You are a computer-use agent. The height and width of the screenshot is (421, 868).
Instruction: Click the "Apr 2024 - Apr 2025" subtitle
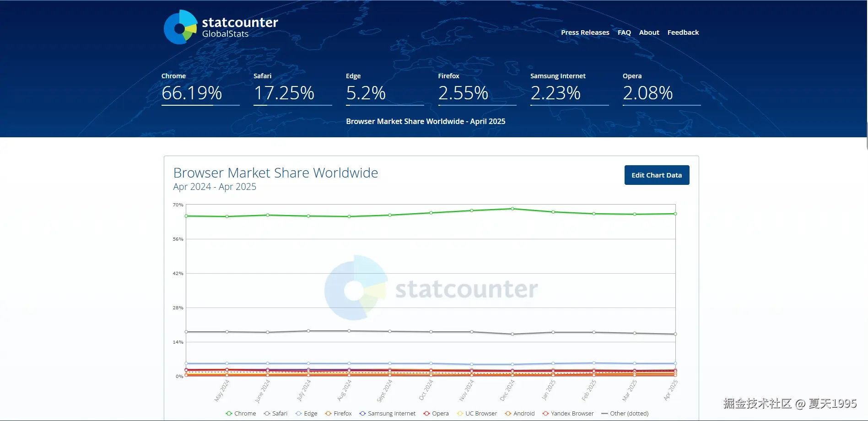coord(215,187)
